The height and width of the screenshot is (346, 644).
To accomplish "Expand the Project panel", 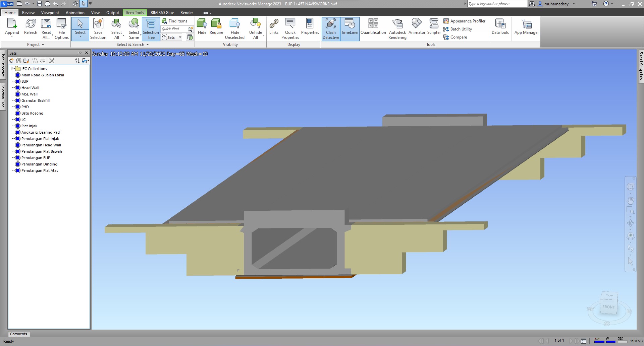I will coord(36,45).
